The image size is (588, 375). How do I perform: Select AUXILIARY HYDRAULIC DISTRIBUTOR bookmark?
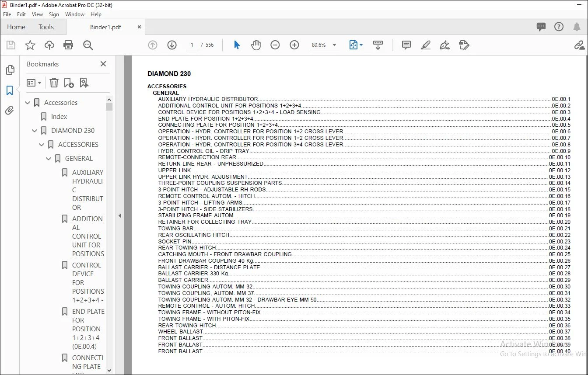click(x=88, y=190)
